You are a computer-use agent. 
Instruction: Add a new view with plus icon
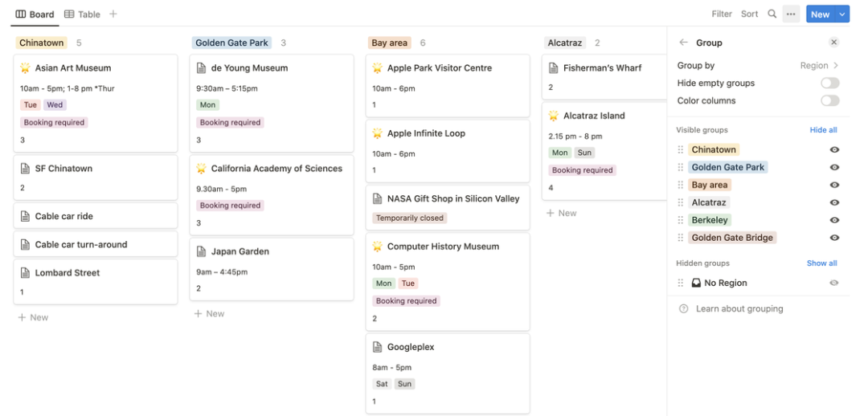pos(113,14)
